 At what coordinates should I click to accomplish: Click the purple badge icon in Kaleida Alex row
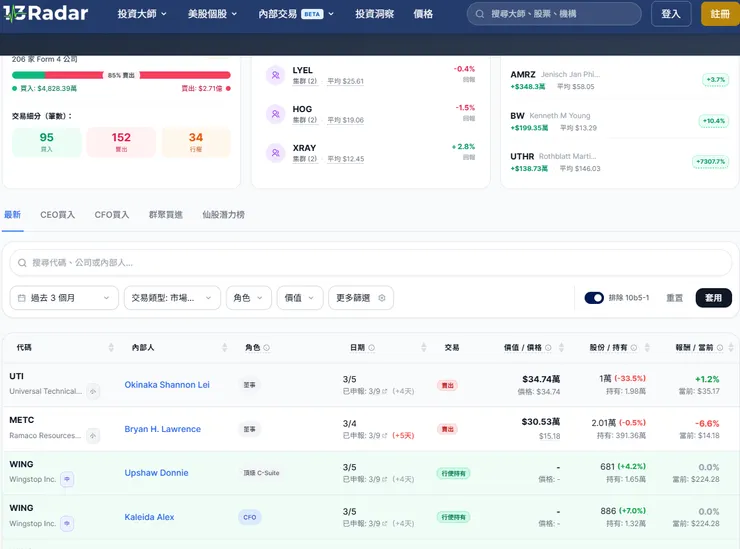(x=67, y=524)
